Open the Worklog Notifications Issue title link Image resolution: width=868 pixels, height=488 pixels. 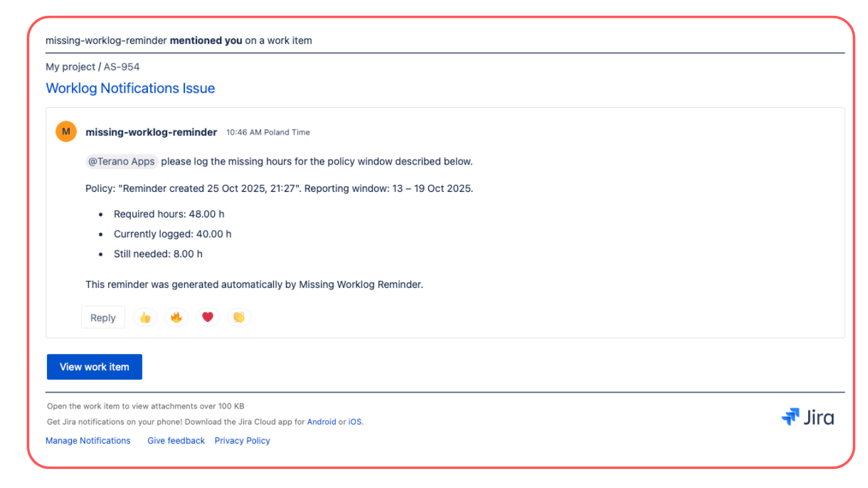coord(130,88)
